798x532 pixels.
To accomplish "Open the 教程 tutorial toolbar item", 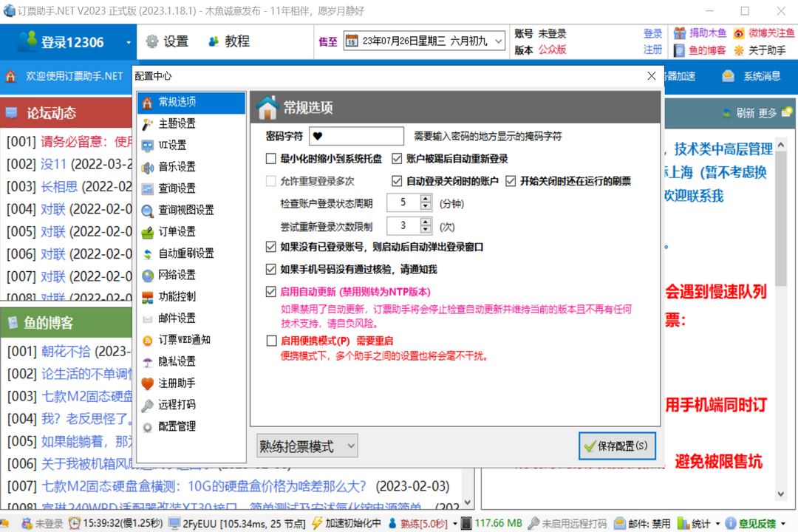I will coord(229,41).
